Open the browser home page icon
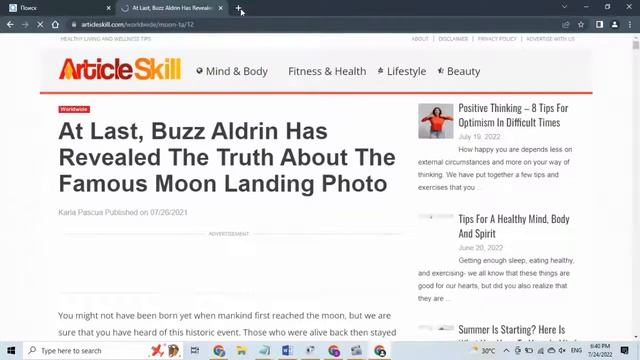 tap(55, 24)
